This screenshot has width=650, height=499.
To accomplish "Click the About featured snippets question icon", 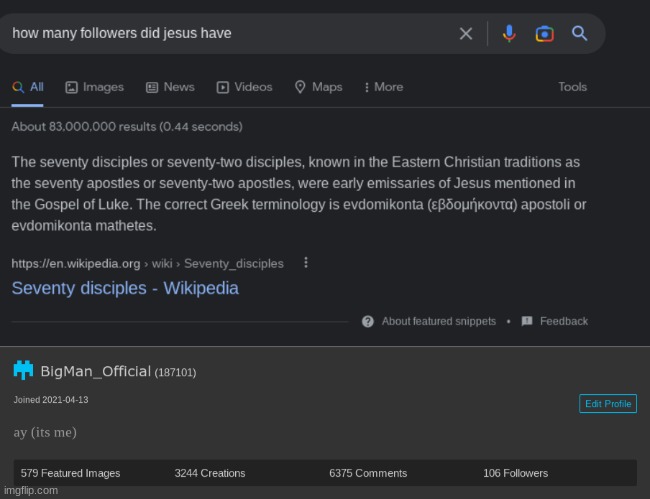I will point(368,321).
